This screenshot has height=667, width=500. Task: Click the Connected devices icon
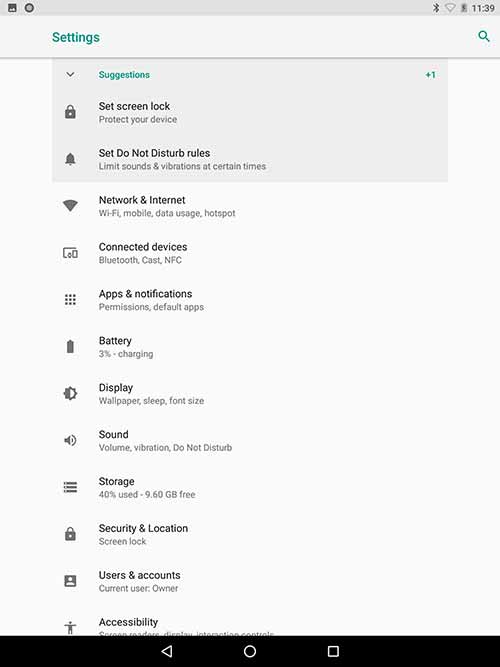pos(70,253)
